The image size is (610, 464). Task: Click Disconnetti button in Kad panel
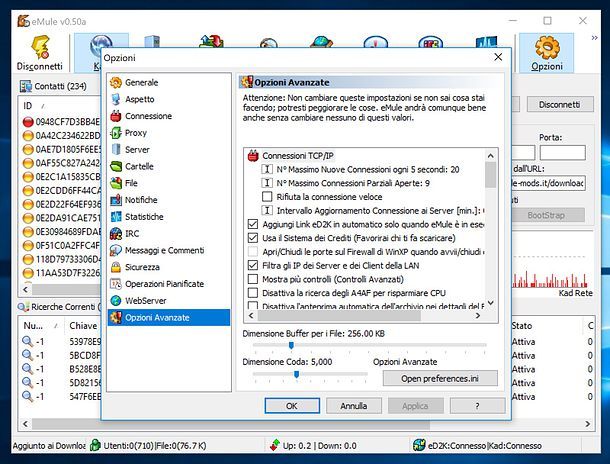pyautogui.click(x=560, y=105)
